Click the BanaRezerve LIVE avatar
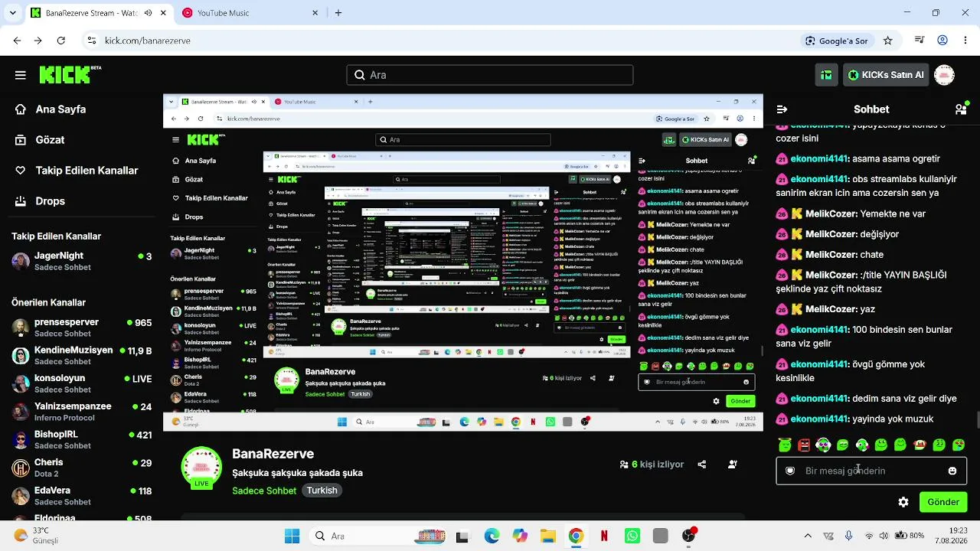Viewport: 980px width, 551px height. (201, 467)
